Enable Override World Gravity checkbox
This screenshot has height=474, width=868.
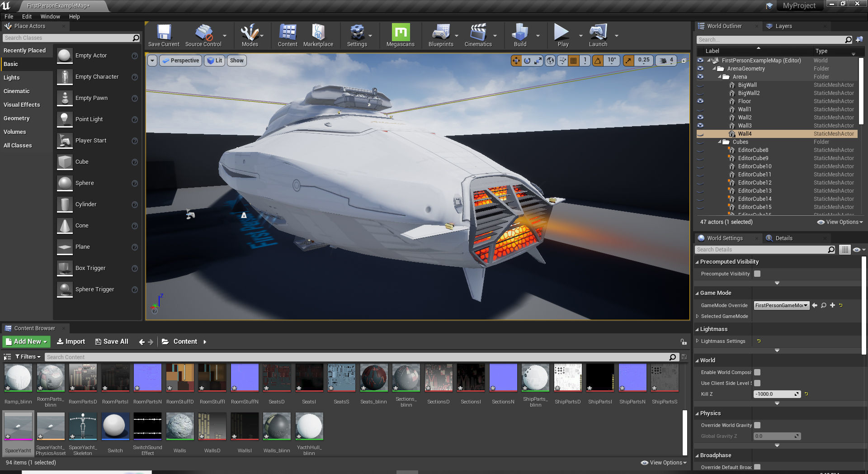pos(757,425)
